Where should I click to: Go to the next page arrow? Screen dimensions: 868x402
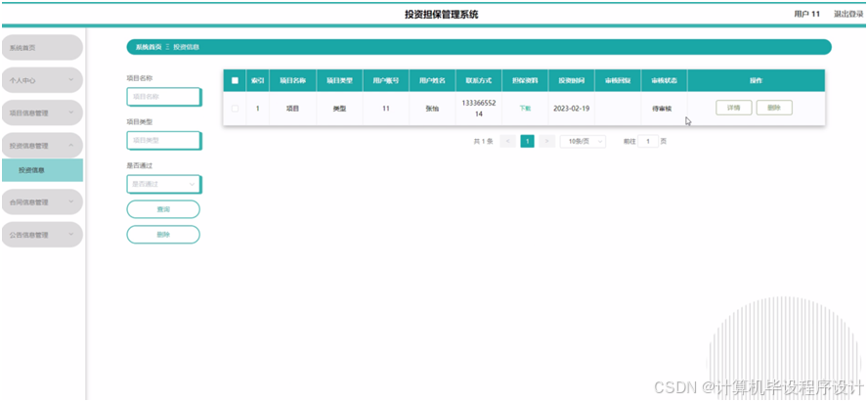click(547, 141)
